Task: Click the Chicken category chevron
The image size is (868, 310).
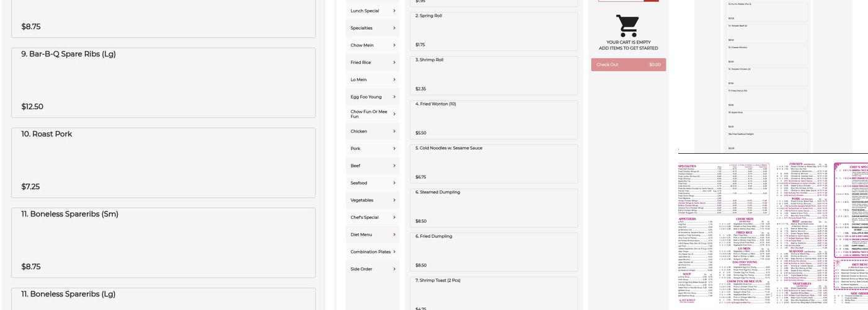Action: click(x=394, y=131)
